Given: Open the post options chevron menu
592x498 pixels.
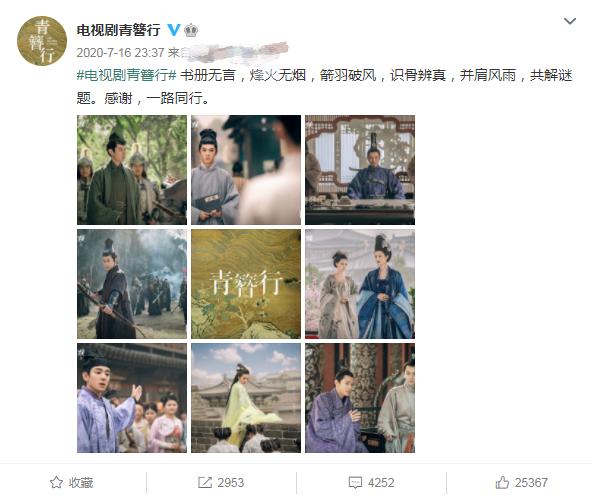Looking at the screenshot, I should point(569,21).
